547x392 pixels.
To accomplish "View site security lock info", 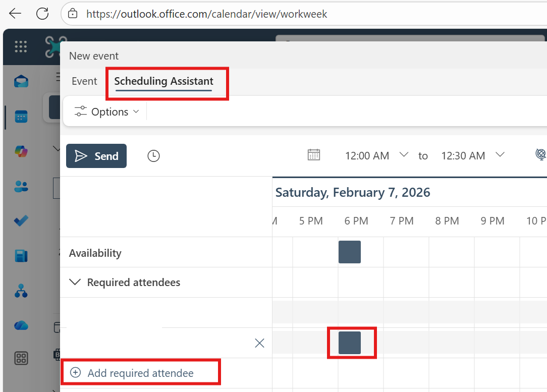I will [73, 14].
